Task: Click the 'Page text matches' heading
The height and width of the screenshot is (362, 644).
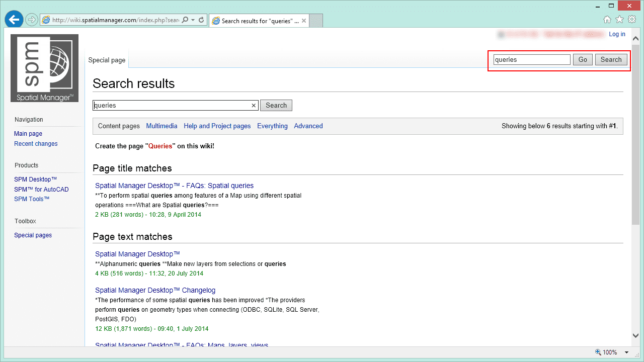Action: click(x=132, y=237)
